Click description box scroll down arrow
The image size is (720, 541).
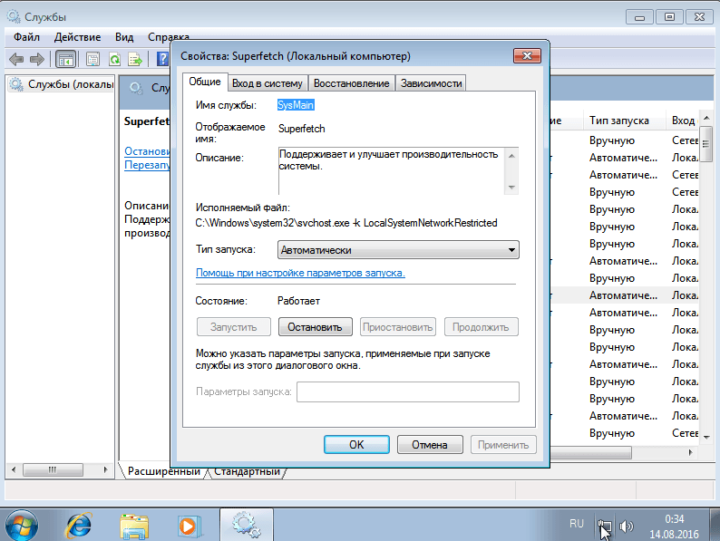pos(512,187)
